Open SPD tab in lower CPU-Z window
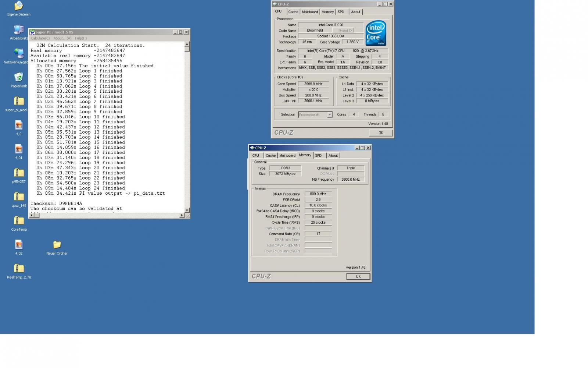 coord(318,155)
